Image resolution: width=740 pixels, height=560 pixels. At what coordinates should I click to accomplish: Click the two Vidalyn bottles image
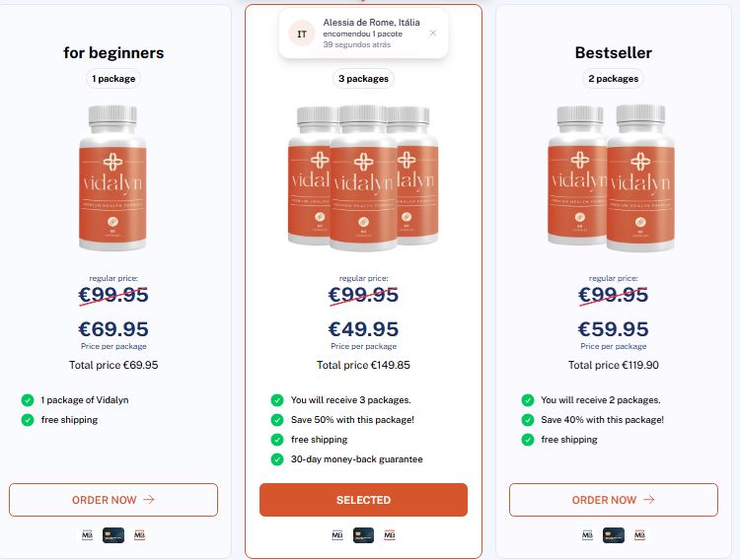click(613, 177)
